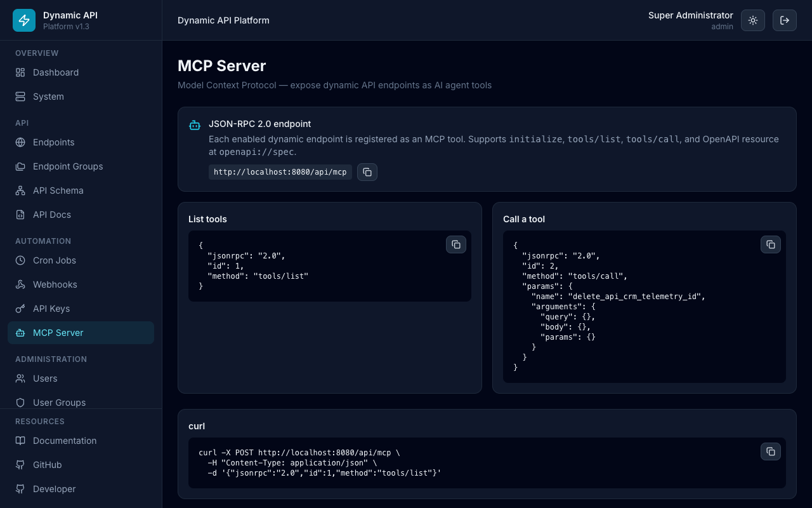Click the Call a tool card title

click(524, 219)
